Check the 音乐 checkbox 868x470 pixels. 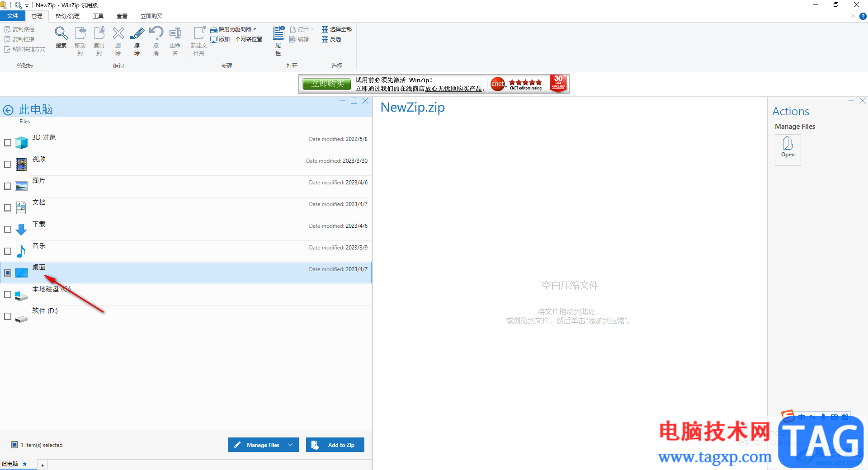tap(8, 251)
